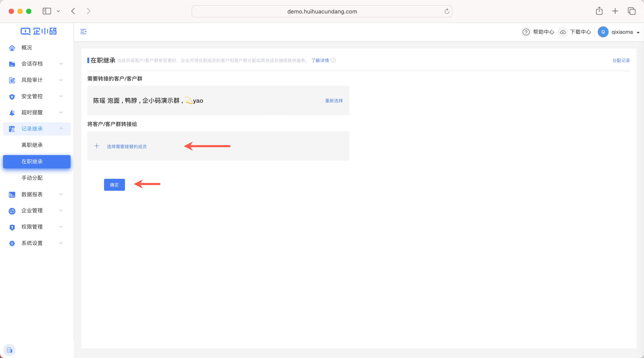Expand the 风险审计 chevron

point(61,80)
